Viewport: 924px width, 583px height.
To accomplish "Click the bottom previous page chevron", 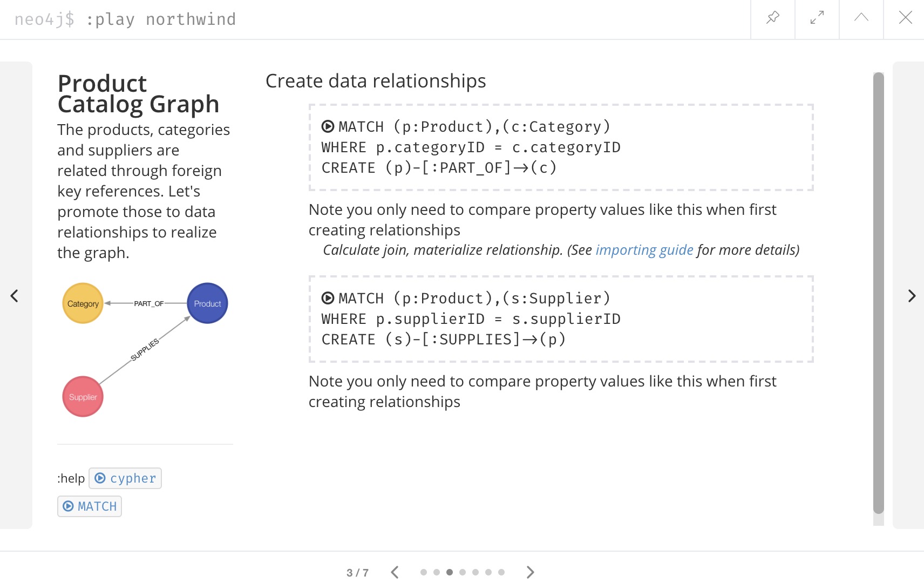I will 395,572.
